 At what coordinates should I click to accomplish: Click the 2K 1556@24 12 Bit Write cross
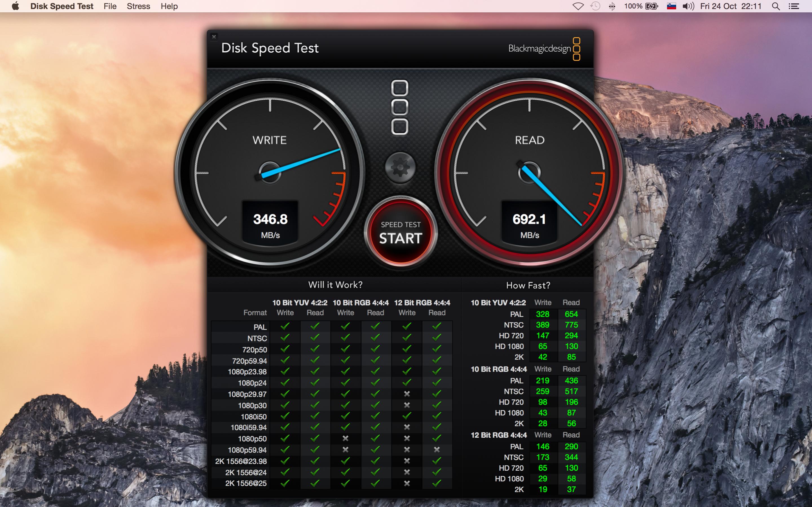[x=407, y=472]
